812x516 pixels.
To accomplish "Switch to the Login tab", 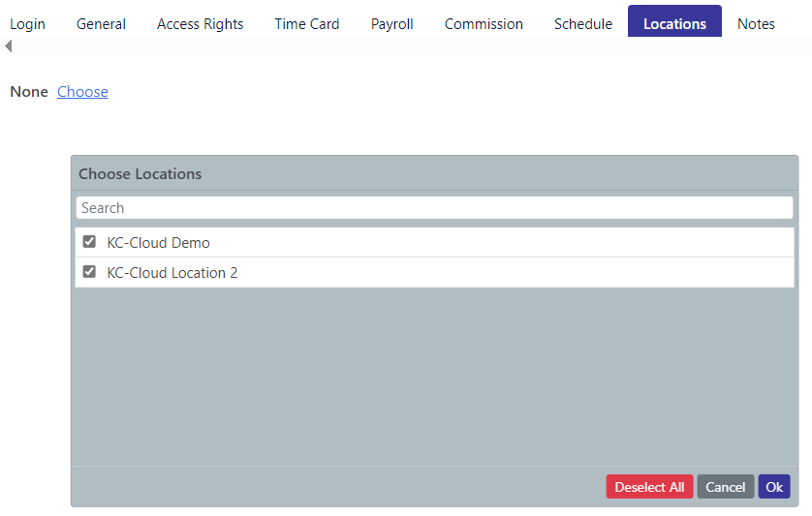I will coord(27,24).
